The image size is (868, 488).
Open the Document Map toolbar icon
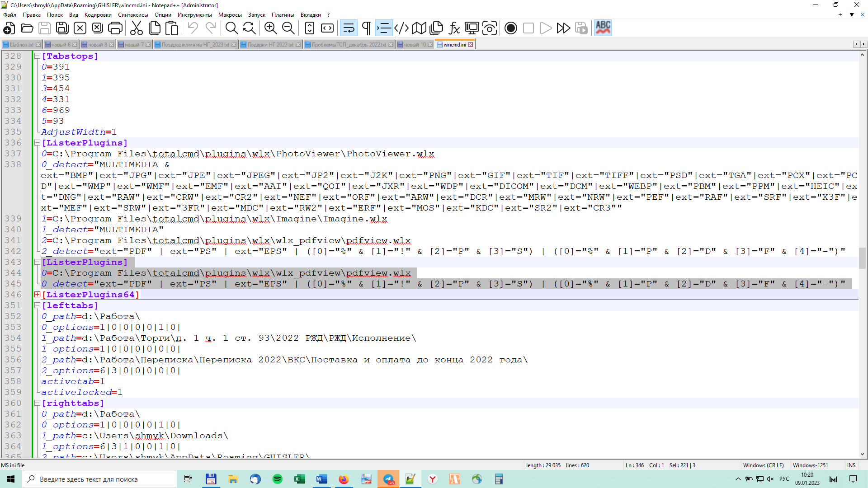[x=419, y=28]
